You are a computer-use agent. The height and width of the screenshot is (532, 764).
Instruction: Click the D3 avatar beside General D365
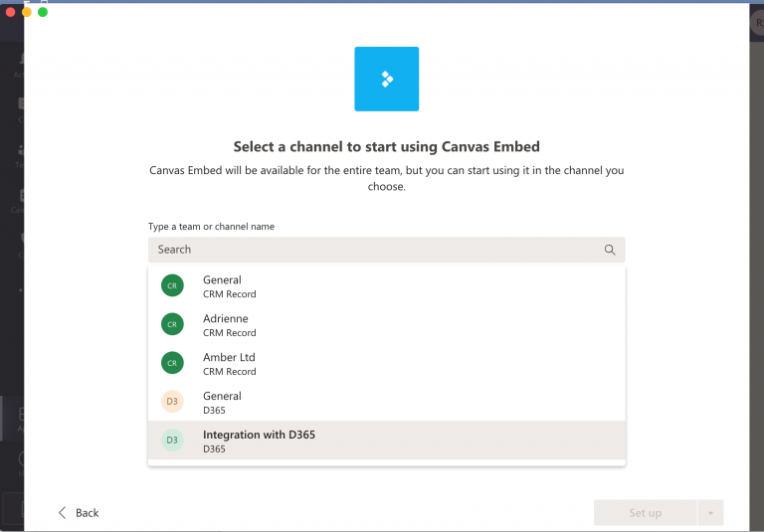point(172,402)
